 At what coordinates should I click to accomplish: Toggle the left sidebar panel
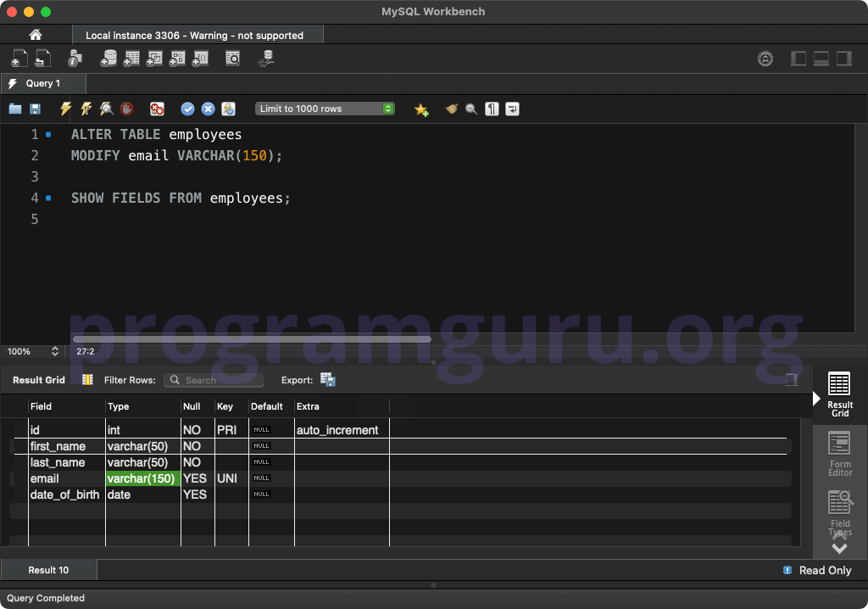coord(798,59)
